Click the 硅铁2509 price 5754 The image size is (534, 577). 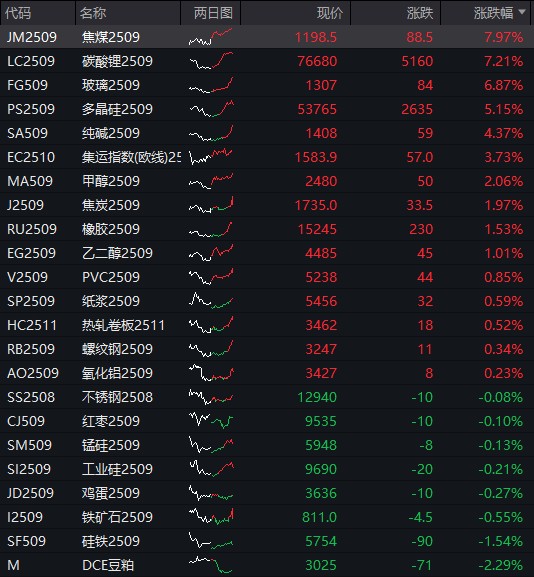pos(321,541)
